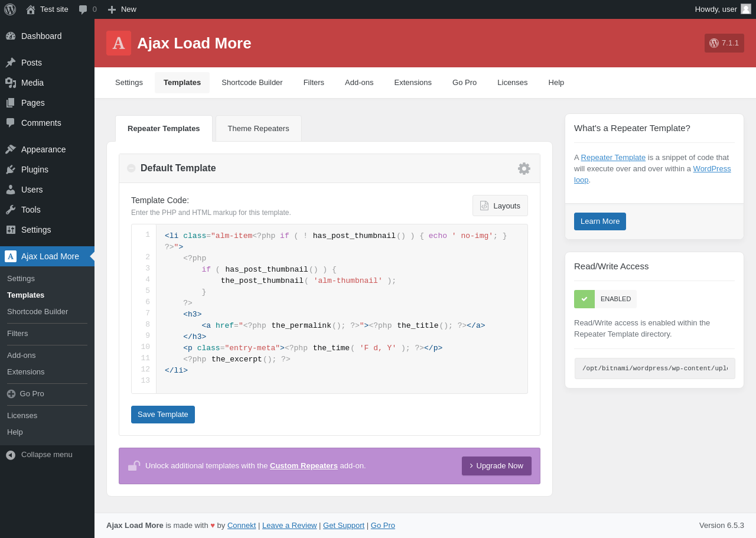Open template settings gear icon
Viewport: 756px width, 538px height.
click(x=524, y=168)
